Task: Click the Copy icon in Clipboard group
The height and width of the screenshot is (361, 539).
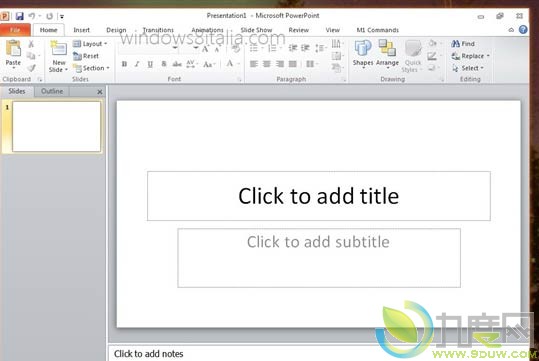Action: [x=31, y=56]
